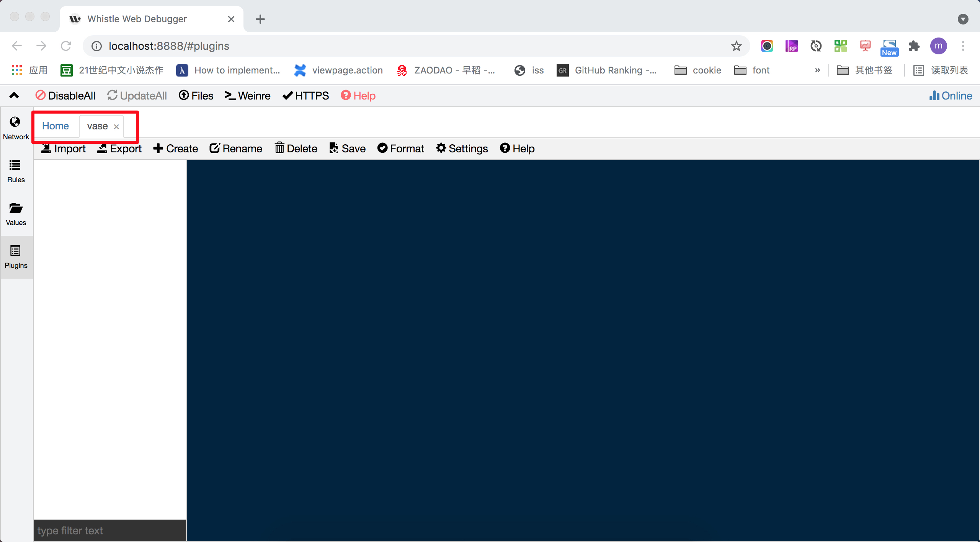Open the Rules panel in sidebar
The image size is (980, 542).
16,171
